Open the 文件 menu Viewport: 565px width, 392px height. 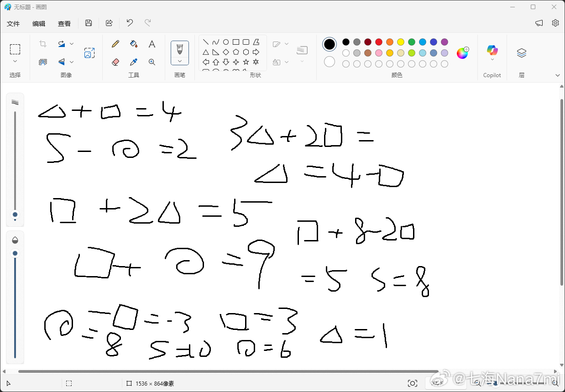(13, 23)
